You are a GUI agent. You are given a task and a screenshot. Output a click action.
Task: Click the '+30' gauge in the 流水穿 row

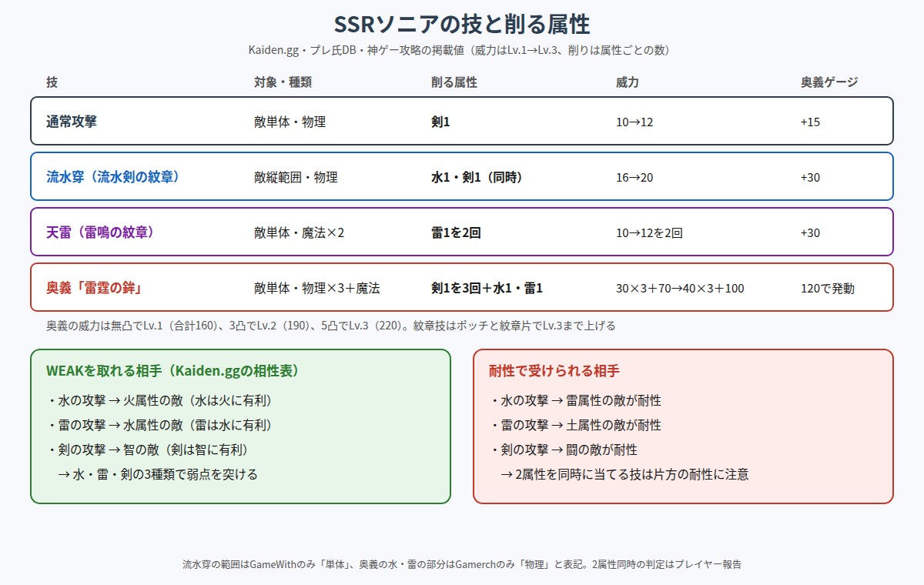coord(810,177)
